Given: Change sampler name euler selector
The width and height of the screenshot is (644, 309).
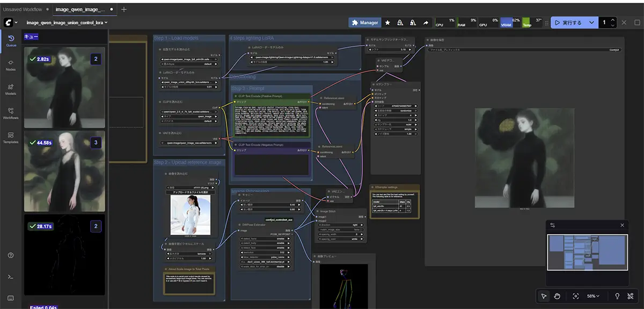Looking at the screenshot, I should tap(396, 125).
